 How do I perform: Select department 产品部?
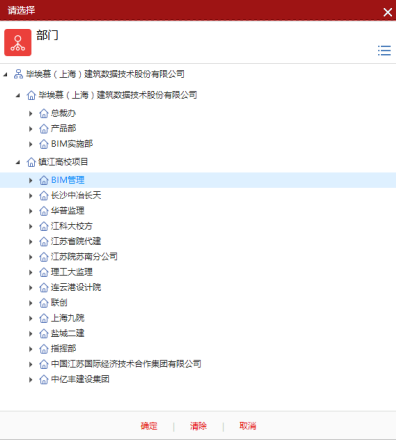(x=63, y=128)
